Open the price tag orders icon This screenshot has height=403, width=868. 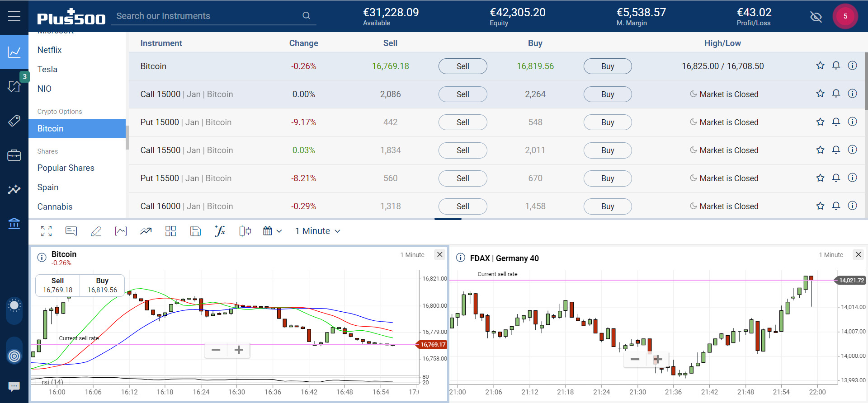point(14,121)
